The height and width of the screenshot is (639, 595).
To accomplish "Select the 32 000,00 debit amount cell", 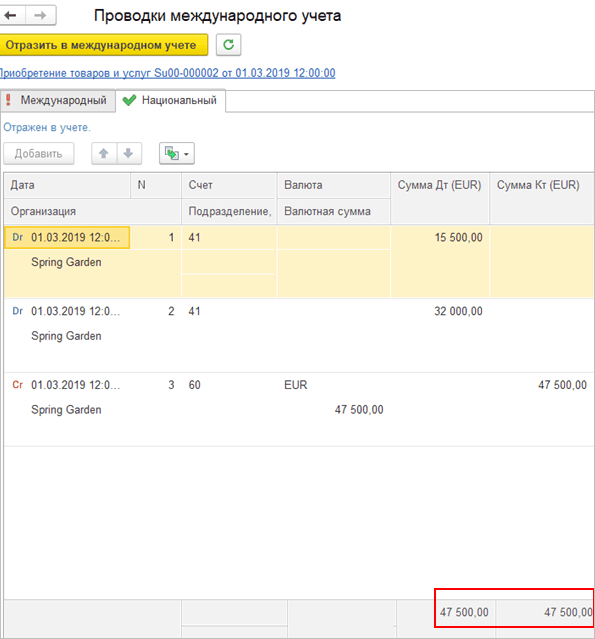I will [x=440, y=311].
